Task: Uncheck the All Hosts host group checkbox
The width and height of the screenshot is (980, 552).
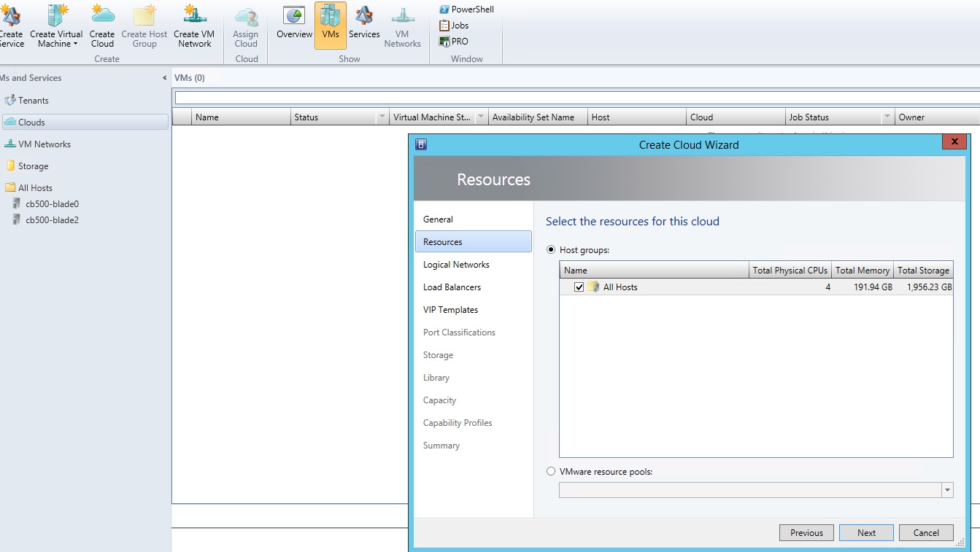Action: click(579, 287)
